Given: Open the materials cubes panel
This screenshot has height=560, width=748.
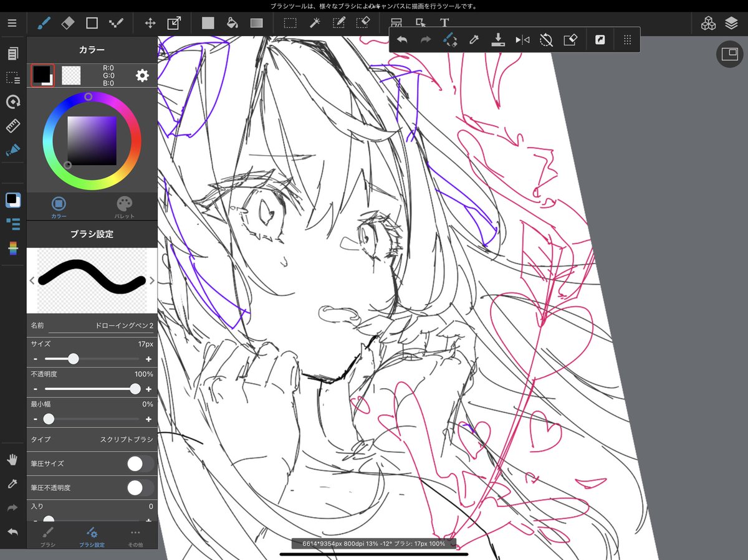Looking at the screenshot, I should click(708, 24).
